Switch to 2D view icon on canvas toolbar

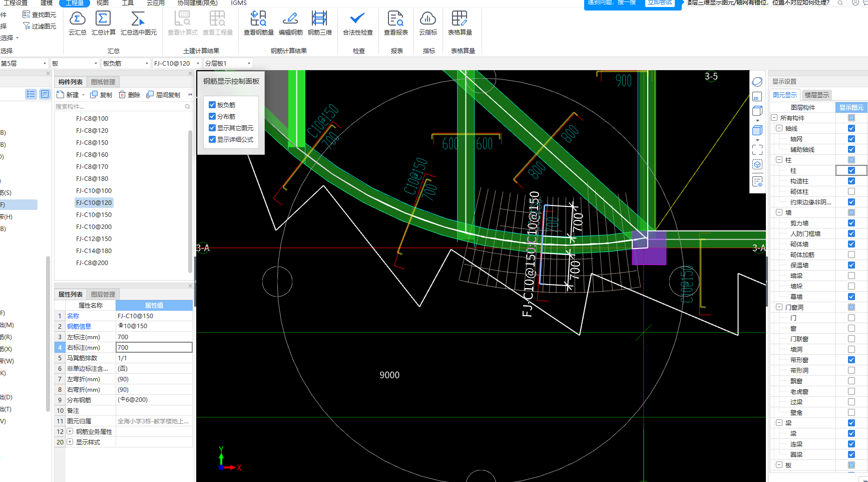[757, 97]
